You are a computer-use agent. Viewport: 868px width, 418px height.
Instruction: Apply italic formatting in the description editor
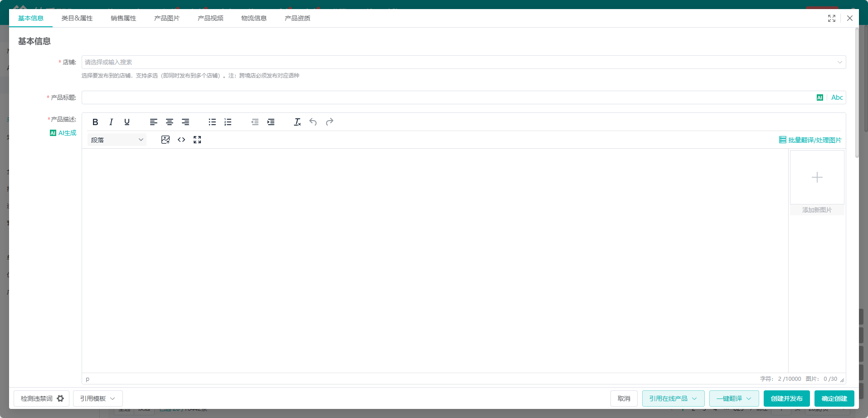point(111,122)
